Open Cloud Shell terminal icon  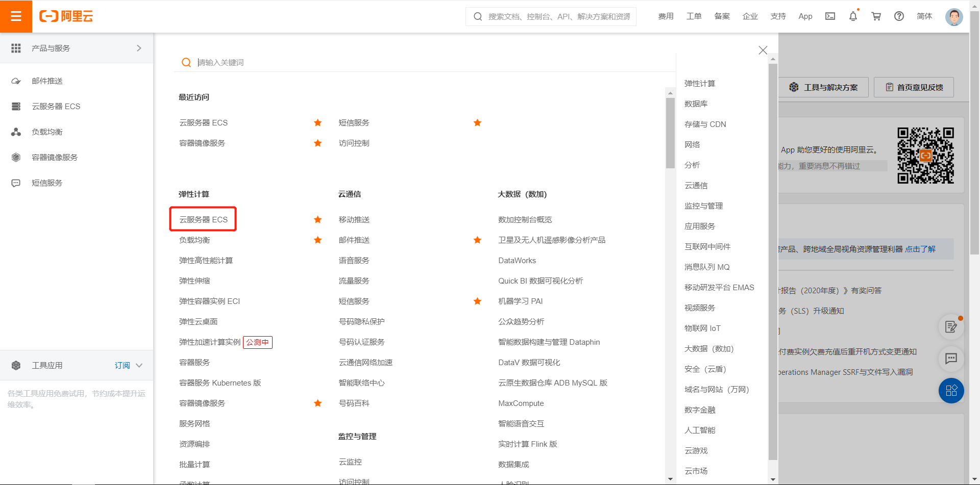point(830,16)
